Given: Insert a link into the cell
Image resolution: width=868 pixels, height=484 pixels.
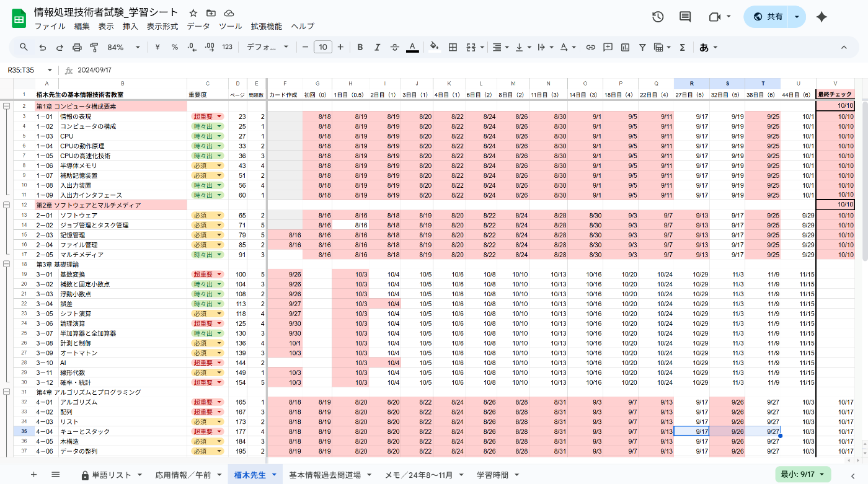Looking at the screenshot, I should tap(590, 47).
